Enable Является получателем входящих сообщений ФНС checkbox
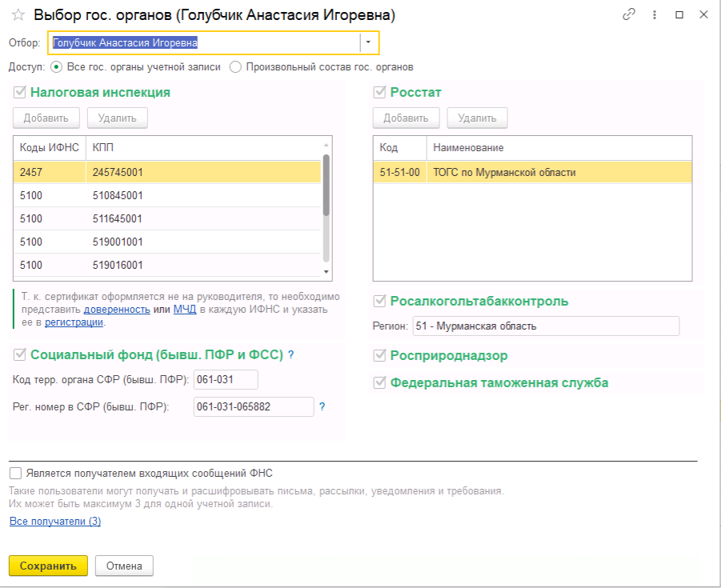Screen dimensions: 721x588 click(x=16, y=473)
